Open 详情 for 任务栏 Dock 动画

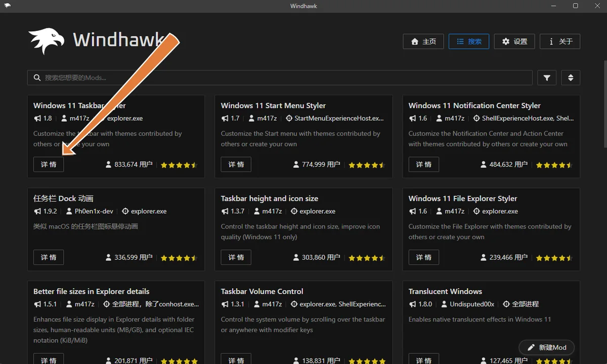point(49,257)
